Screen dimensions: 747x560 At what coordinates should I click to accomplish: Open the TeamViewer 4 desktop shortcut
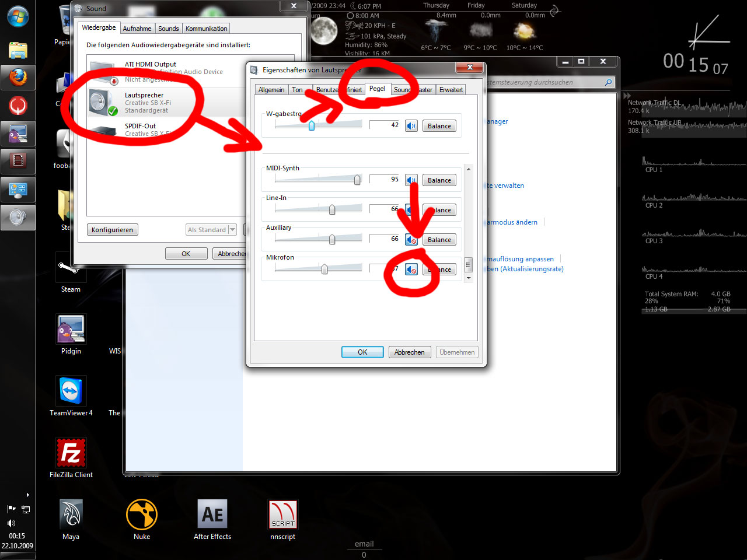pyautogui.click(x=71, y=391)
